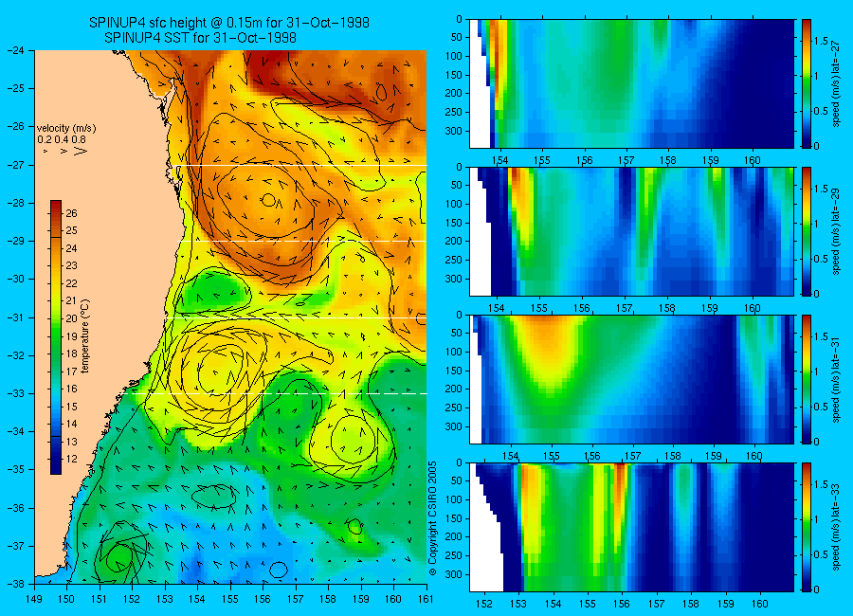Select the -27 latitude label on the map axis
This screenshot has width=853, height=616.
click(x=16, y=165)
